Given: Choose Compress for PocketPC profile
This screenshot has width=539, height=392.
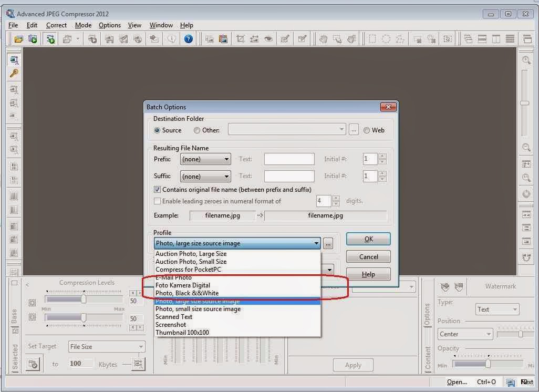Looking at the screenshot, I should (x=237, y=270).
